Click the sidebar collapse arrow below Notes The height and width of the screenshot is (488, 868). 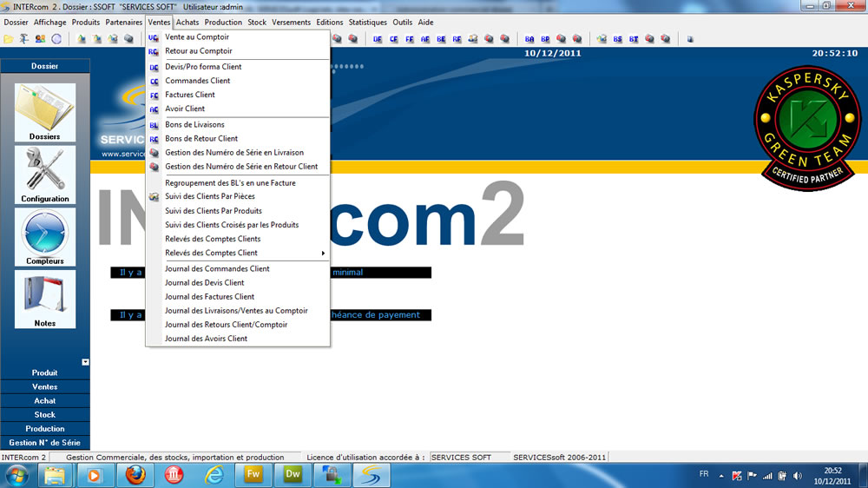(x=85, y=362)
